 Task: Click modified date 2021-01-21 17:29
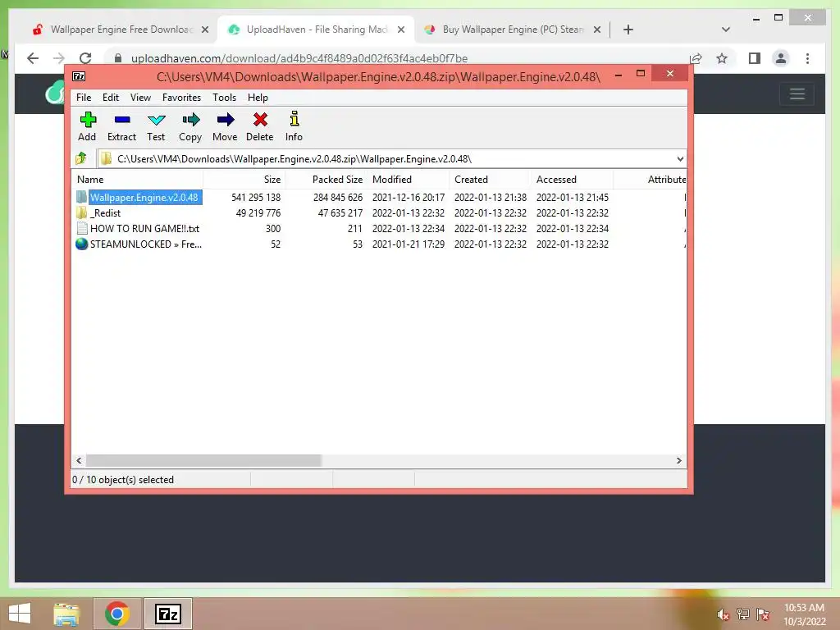[409, 244]
